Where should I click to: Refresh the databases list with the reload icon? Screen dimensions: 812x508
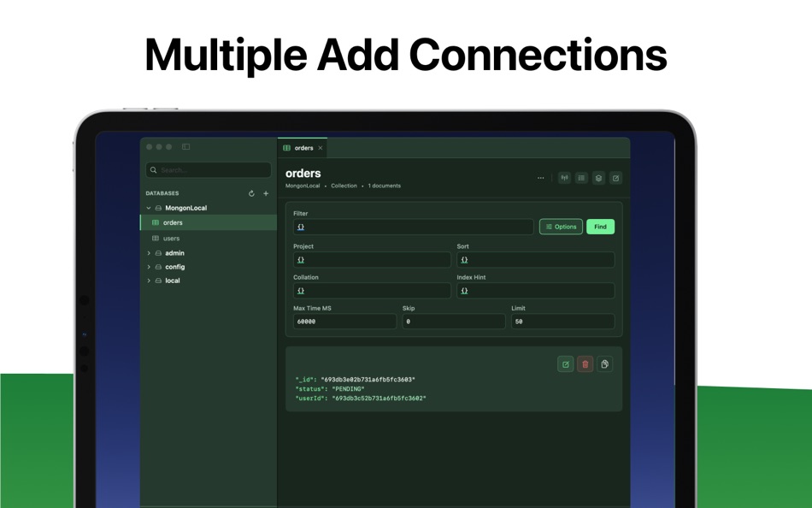point(251,193)
